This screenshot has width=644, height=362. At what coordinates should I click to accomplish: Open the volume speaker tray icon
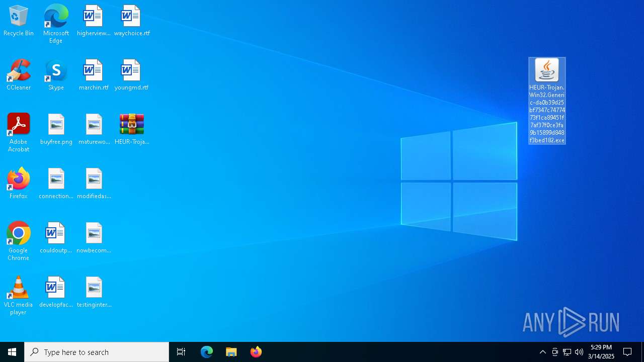(x=579, y=352)
